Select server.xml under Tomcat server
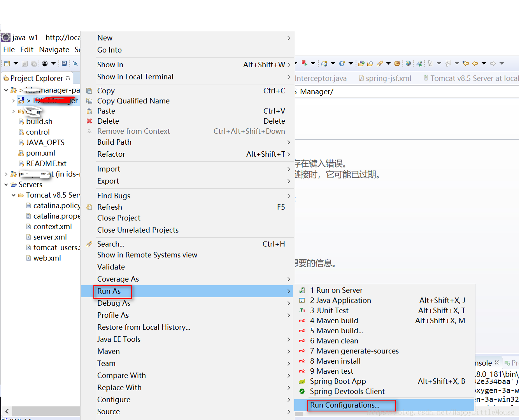 click(x=50, y=237)
